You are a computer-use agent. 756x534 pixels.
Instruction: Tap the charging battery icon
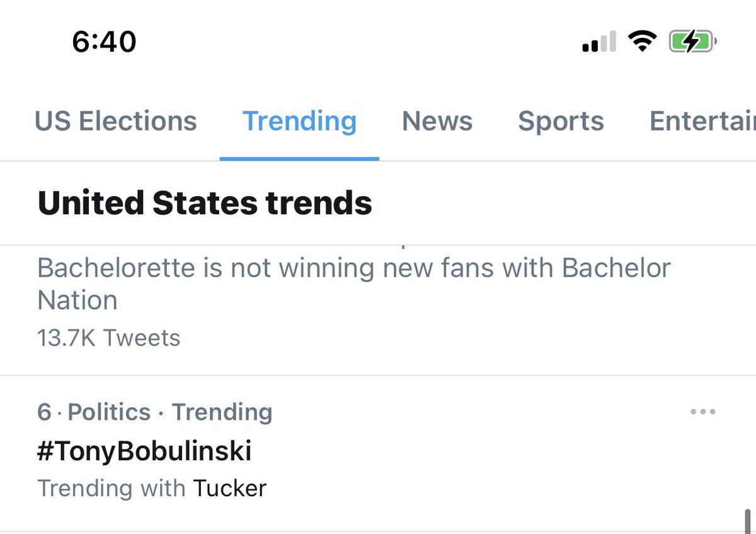tap(692, 42)
